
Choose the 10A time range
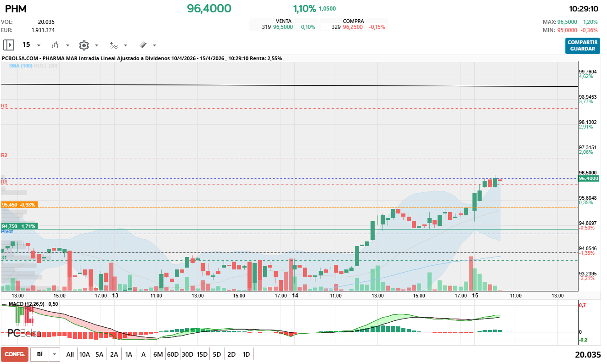pyautogui.click(x=84, y=354)
